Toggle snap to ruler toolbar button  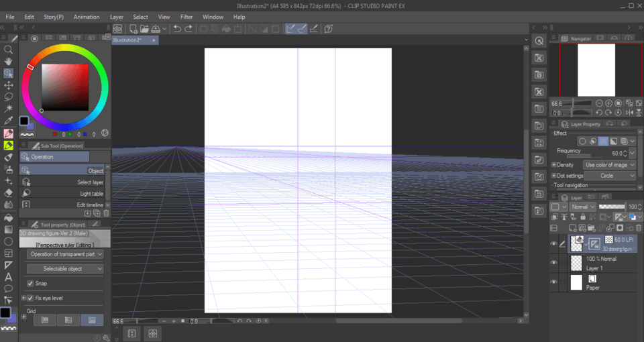[x=290, y=29]
